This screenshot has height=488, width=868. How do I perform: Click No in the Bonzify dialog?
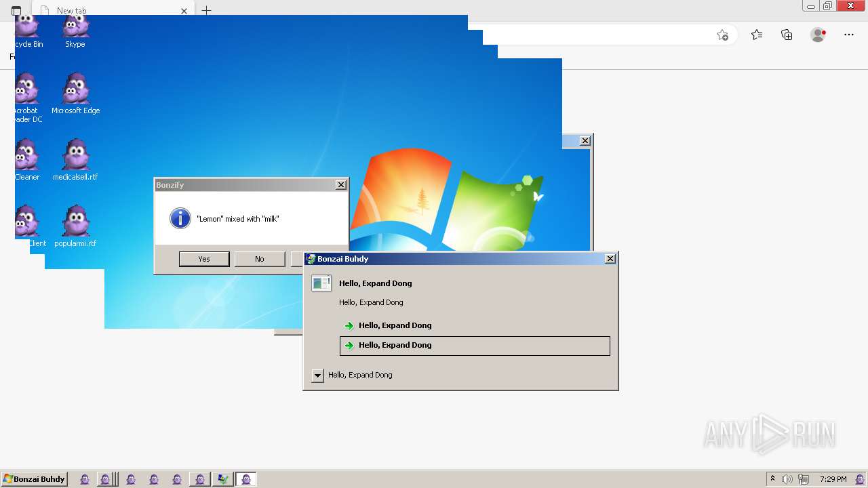260,259
